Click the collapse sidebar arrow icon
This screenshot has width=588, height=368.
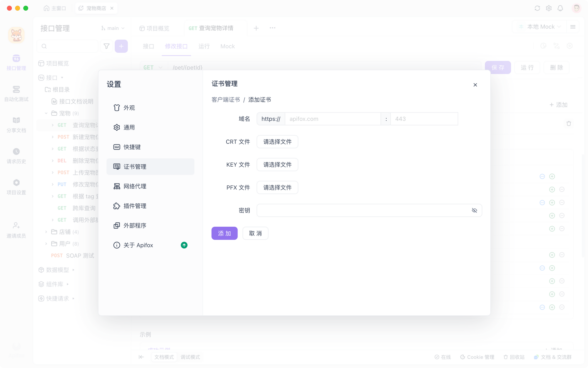(x=141, y=357)
